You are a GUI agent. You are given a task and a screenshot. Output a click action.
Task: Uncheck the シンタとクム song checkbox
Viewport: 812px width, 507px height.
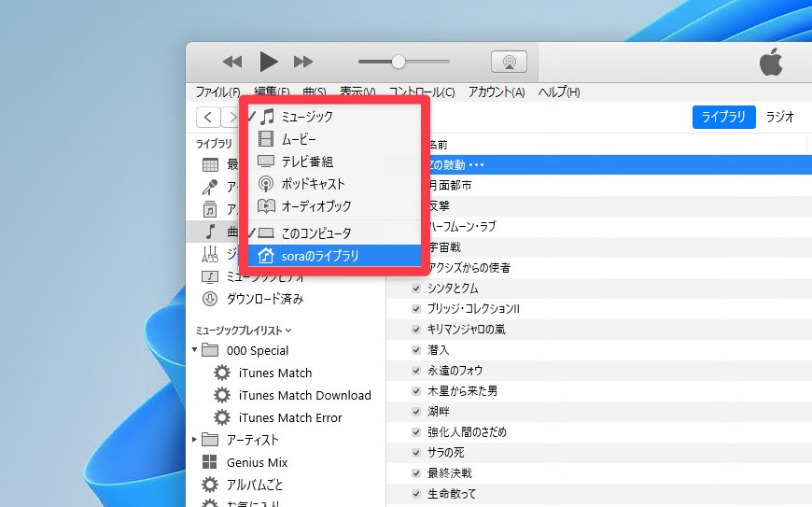[416, 289]
